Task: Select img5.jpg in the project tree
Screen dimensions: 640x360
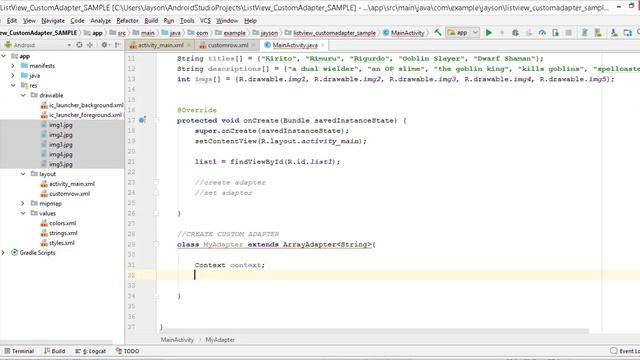Action: coord(60,164)
